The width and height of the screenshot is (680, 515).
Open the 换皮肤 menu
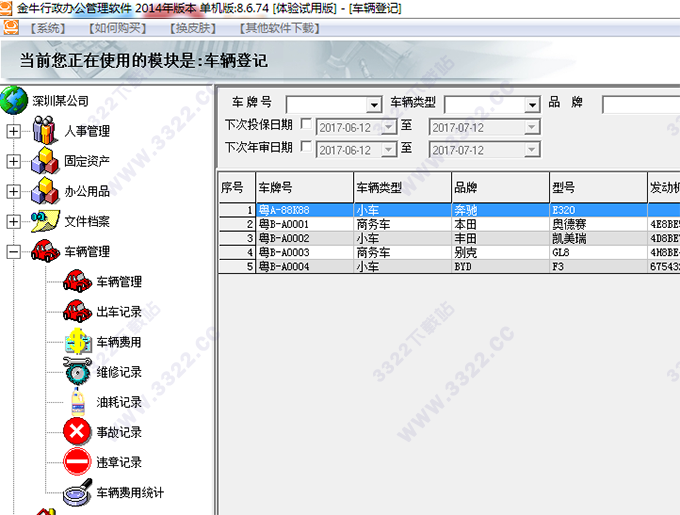193,28
